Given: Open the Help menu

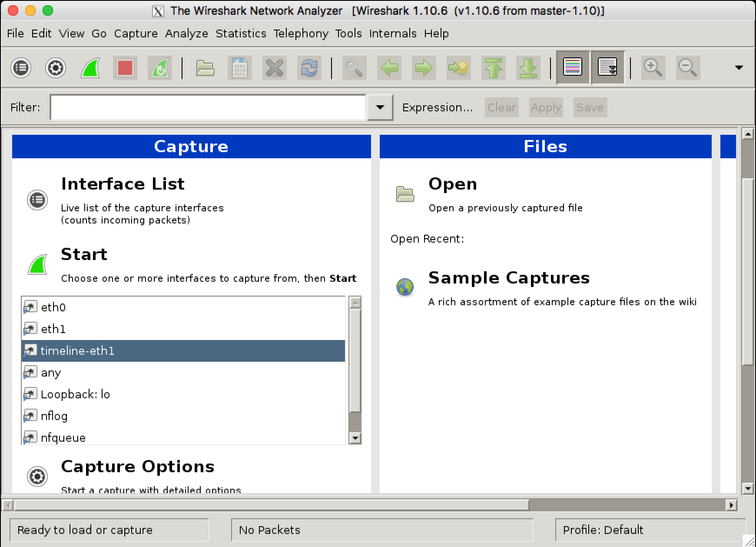Looking at the screenshot, I should coord(436,33).
